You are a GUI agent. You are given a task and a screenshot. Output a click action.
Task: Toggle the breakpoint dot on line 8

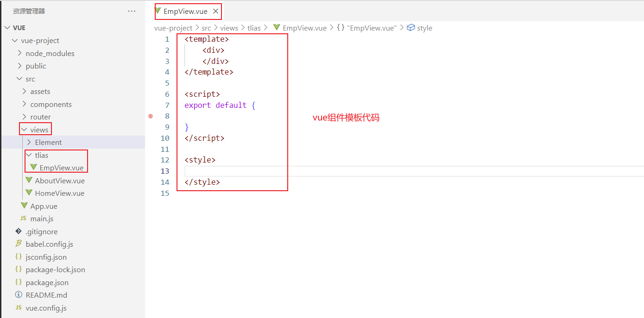point(151,116)
